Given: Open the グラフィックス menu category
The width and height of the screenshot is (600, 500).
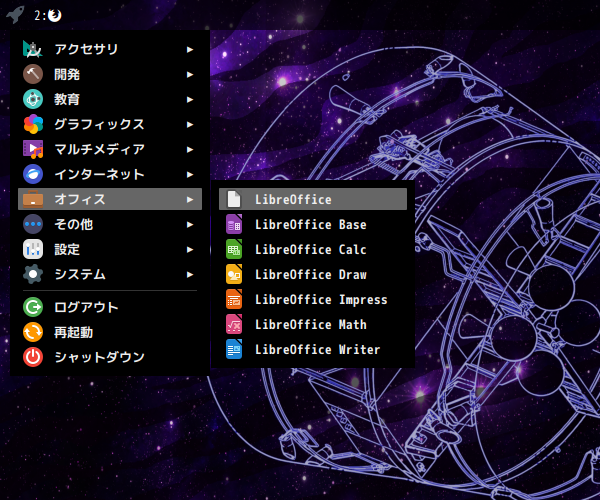Looking at the screenshot, I should pos(110,124).
